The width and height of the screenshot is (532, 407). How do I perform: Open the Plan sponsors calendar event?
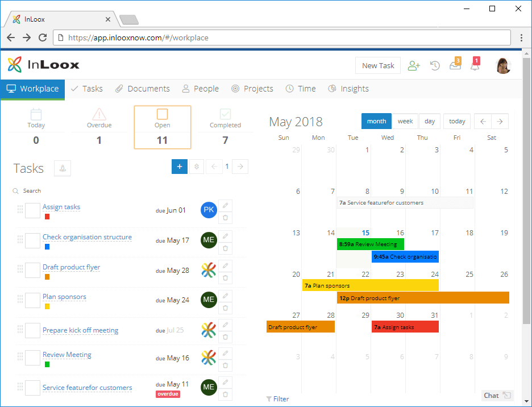[371, 285]
